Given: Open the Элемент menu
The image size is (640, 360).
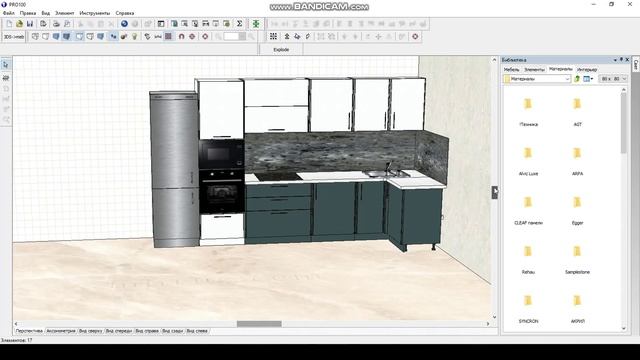Looking at the screenshot, I should tap(65, 13).
